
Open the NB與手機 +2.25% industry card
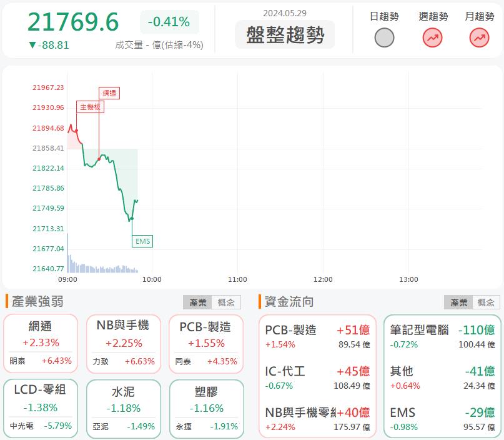124,344
